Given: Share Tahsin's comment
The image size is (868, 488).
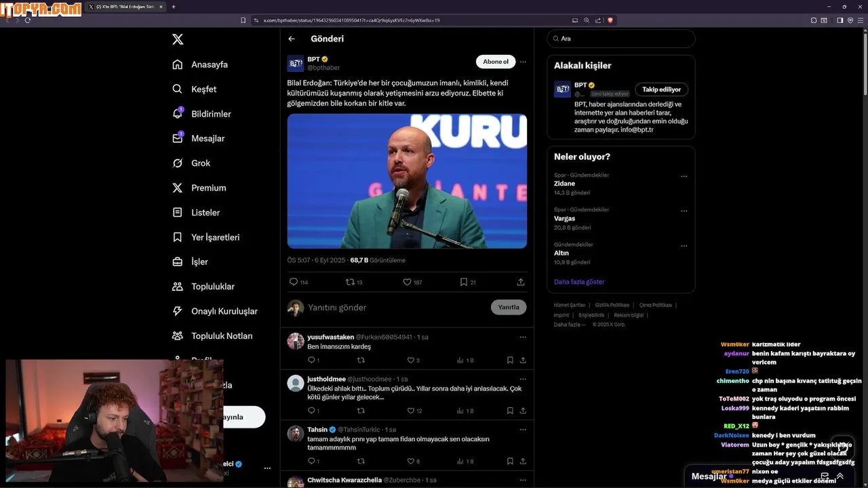Looking at the screenshot, I should click(523, 461).
